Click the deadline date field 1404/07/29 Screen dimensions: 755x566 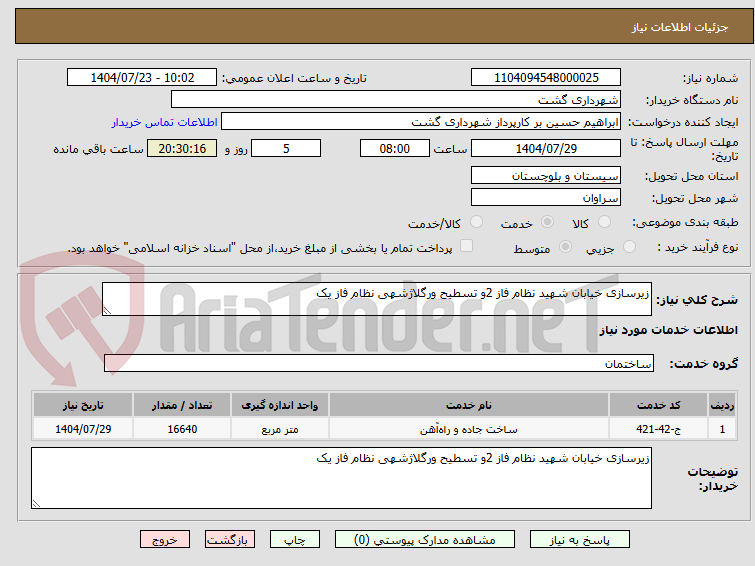tap(546, 148)
